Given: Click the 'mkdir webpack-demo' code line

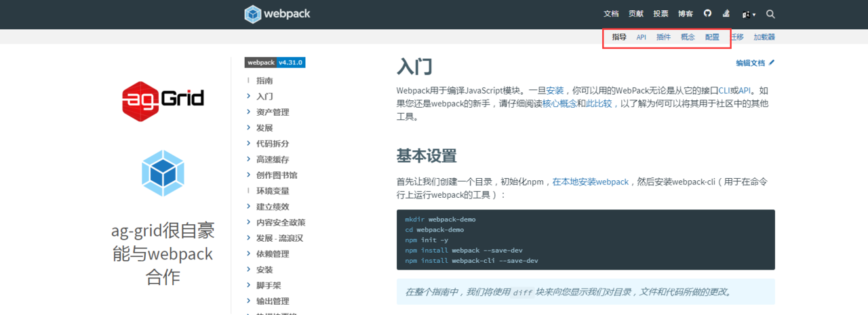Looking at the screenshot, I should [x=441, y=219].
